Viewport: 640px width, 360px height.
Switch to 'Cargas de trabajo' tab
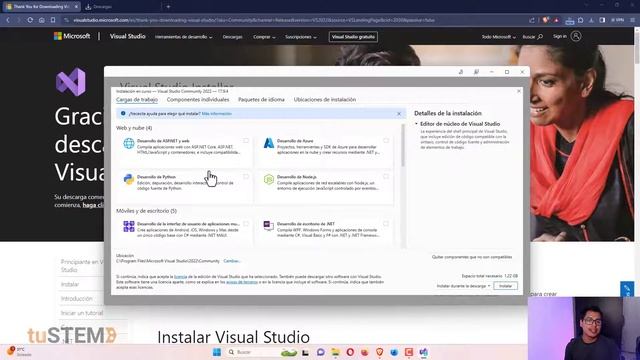[137, 100]
